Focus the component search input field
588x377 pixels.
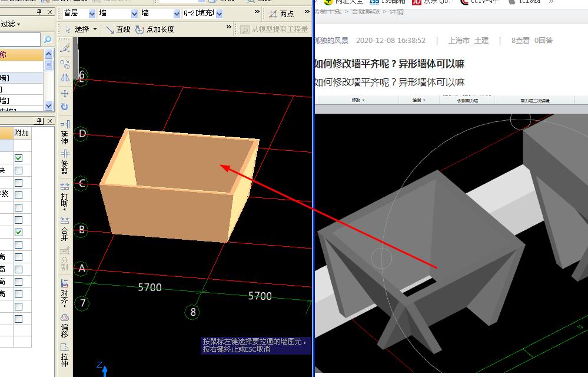pyautogui.click(x=20, y=39)
